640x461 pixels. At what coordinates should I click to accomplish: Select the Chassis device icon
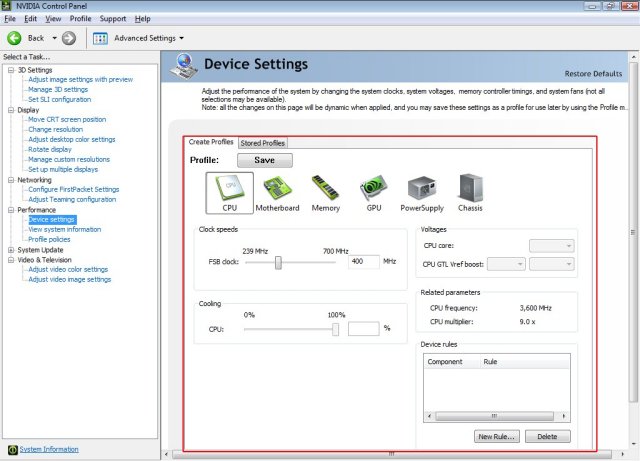(x=470, y=193)
